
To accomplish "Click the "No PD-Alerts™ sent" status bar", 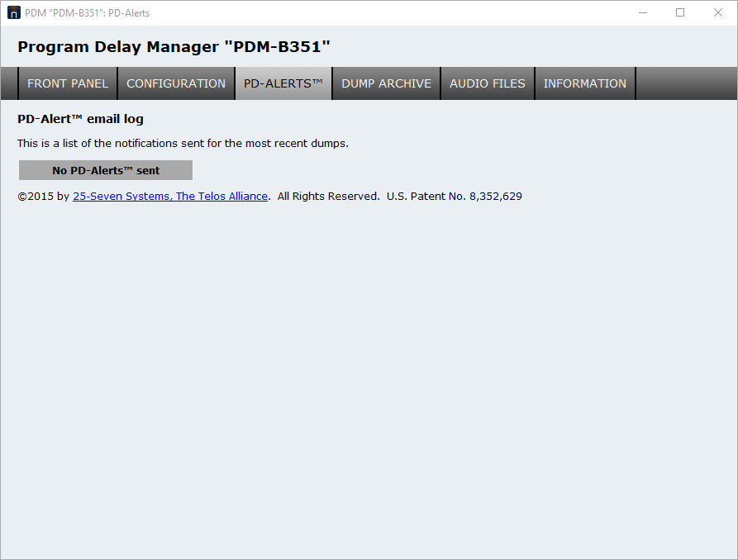I will click(x=106, y=170).
